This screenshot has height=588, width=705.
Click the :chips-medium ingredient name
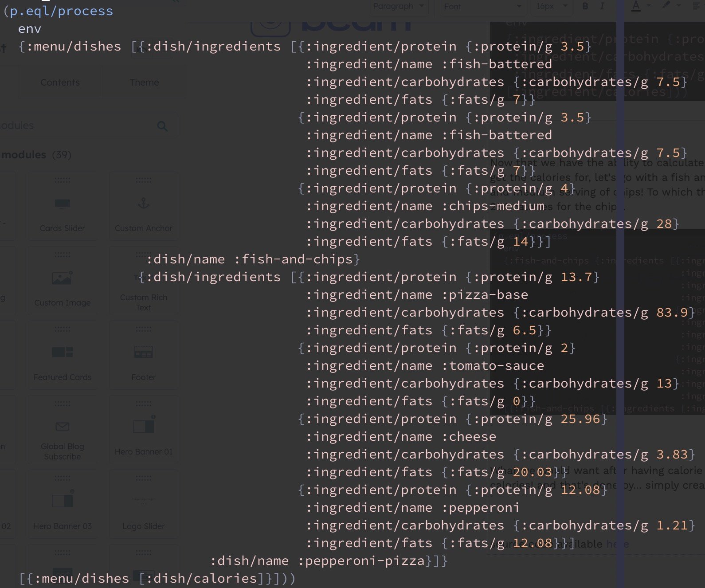[493, 206]
